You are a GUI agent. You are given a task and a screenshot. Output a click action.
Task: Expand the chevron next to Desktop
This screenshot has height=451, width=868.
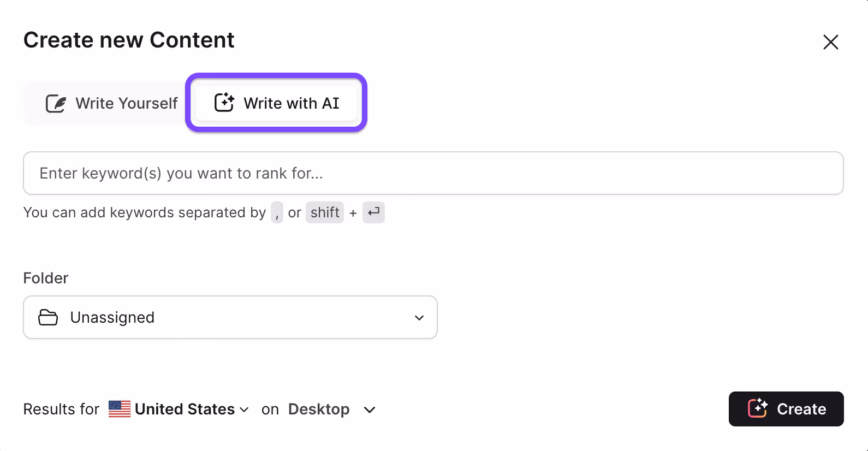pyautogui.click(x=370, y=410)
